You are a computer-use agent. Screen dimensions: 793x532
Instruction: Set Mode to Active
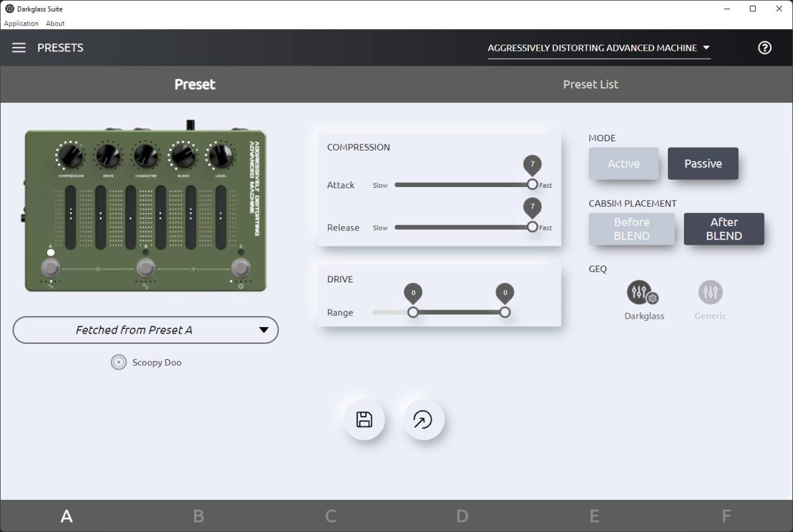coord(623,164)
